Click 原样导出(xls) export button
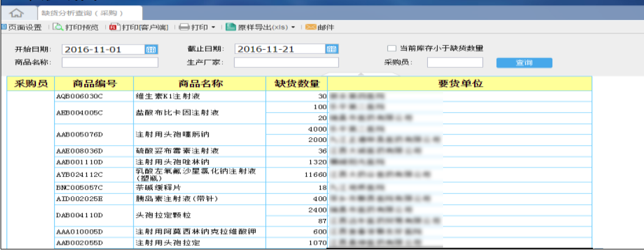Image resolution: width=644 pixels, height=250 pixels. pos(257,28)
